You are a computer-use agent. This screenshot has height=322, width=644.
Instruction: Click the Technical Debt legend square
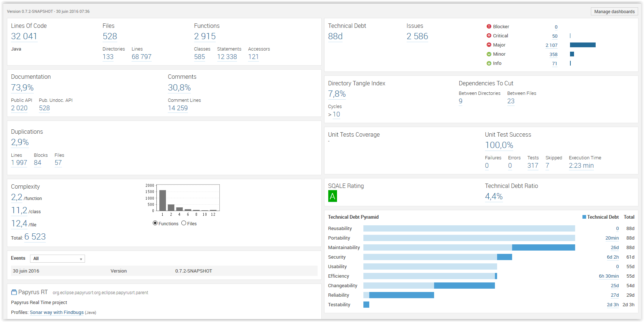(x=584, y=217)
